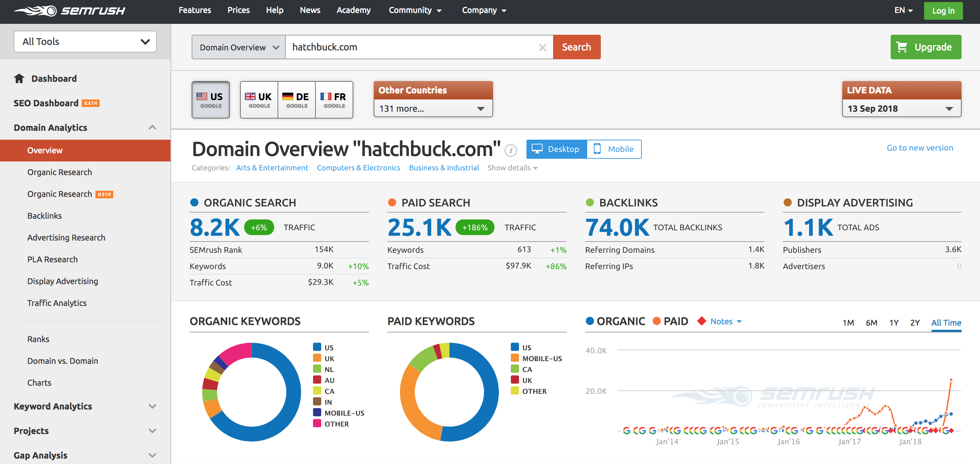The image size is (980, 464).
Task: Follow the Go to new version link
Action: pyautogui.click(x=920, y=148)
